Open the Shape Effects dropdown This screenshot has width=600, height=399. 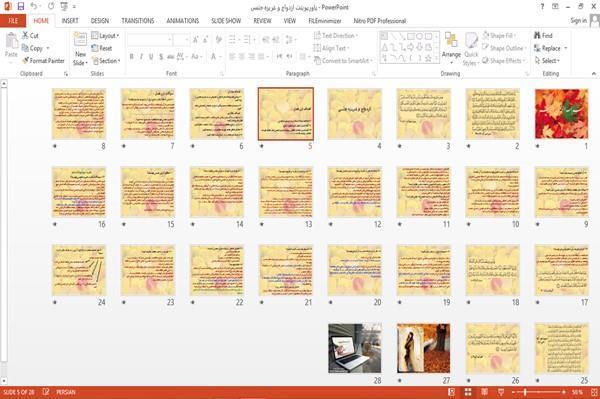pos(504,60)
